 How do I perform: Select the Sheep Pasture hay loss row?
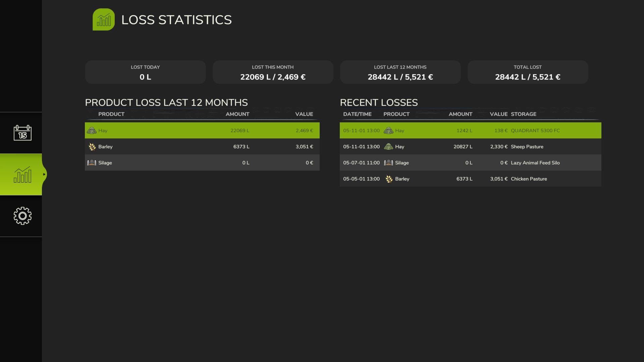pyautogui.click(x=470, y=147)
